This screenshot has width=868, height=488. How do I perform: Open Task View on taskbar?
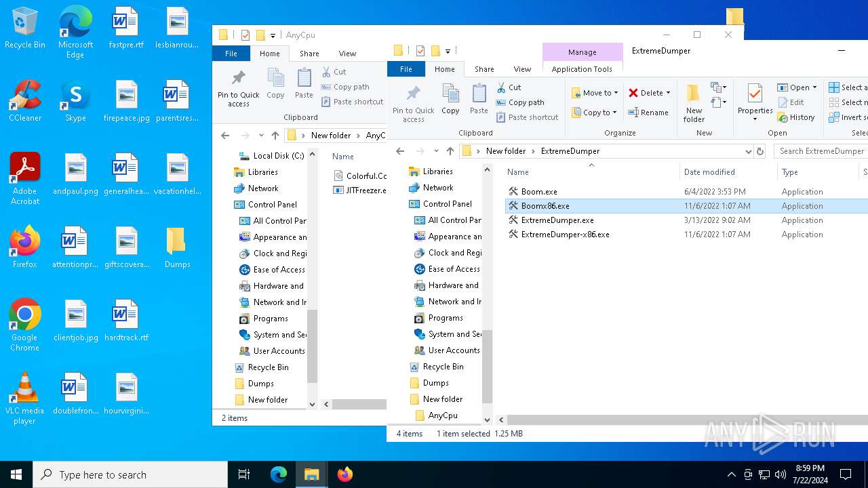pos(244,474)
